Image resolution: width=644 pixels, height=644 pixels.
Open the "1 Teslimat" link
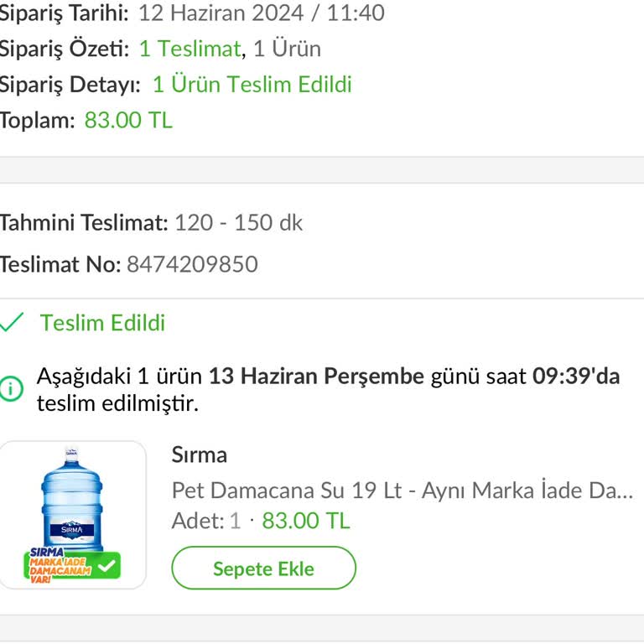point(190,49)
